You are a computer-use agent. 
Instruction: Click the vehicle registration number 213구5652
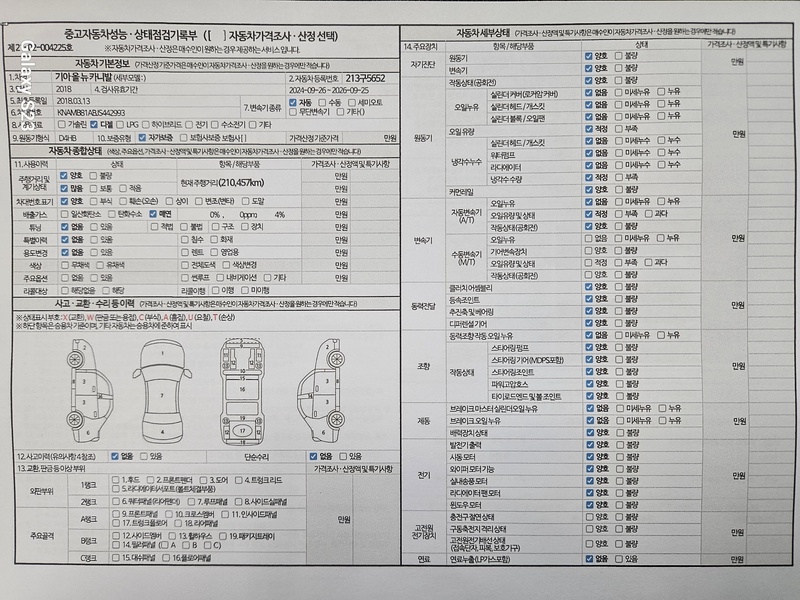366,78
